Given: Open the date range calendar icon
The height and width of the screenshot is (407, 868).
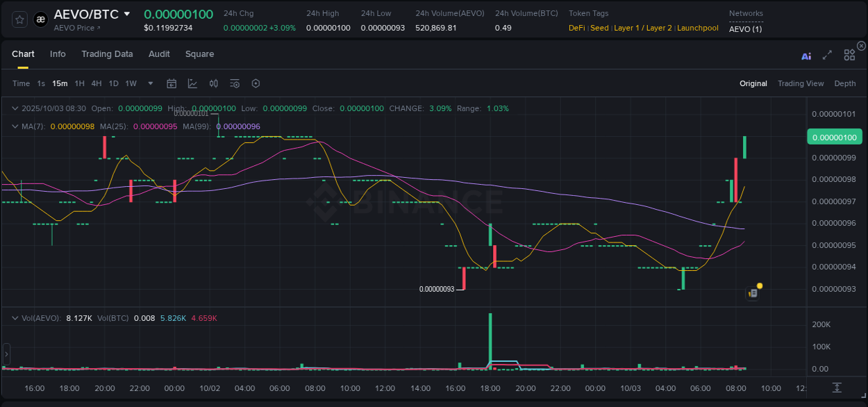Looking at the screenshot, I should pos(172,83).
